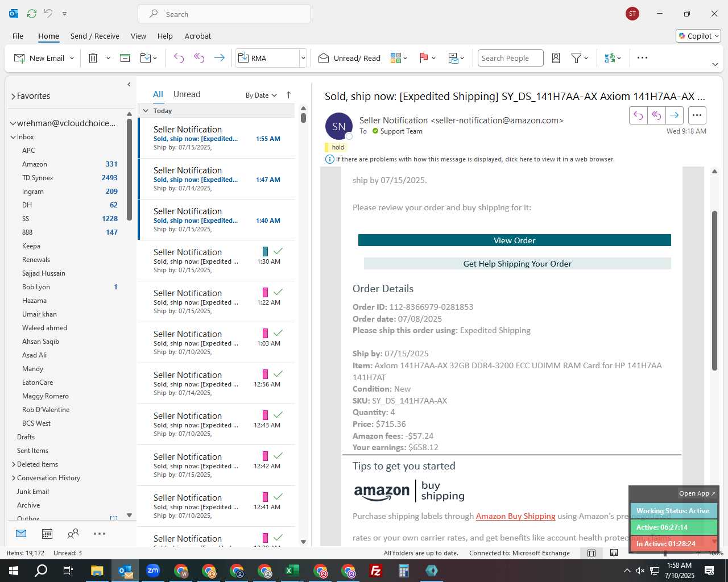The width and height of the screenshot is (728, 582).
Task: Open Zoom from the taskbar
Action: click(153, 571)
